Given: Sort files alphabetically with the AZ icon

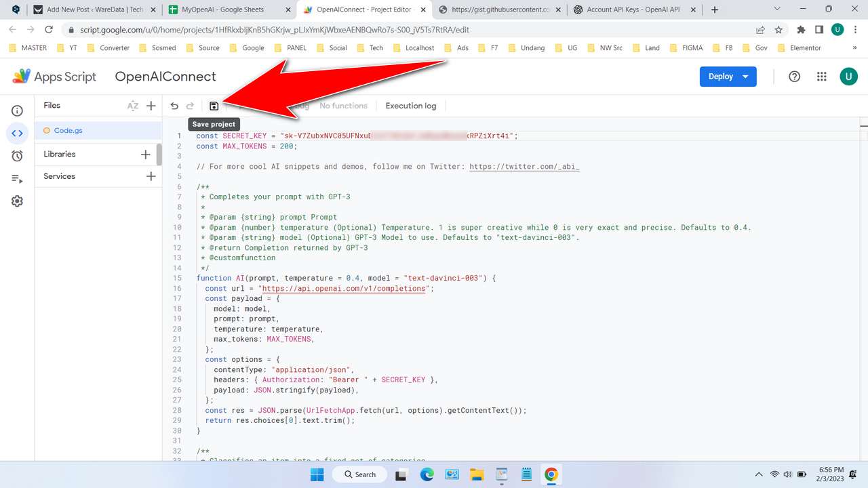Looking at the screenshot, I should 134,105.
